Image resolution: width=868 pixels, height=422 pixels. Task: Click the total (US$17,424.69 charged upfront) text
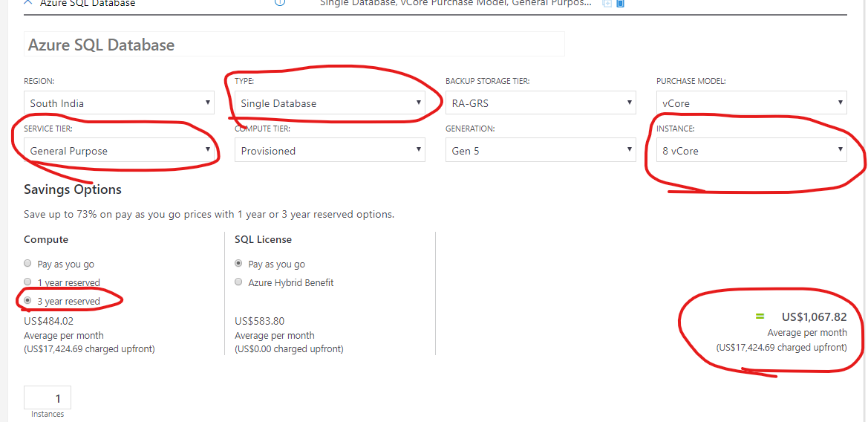782,348
